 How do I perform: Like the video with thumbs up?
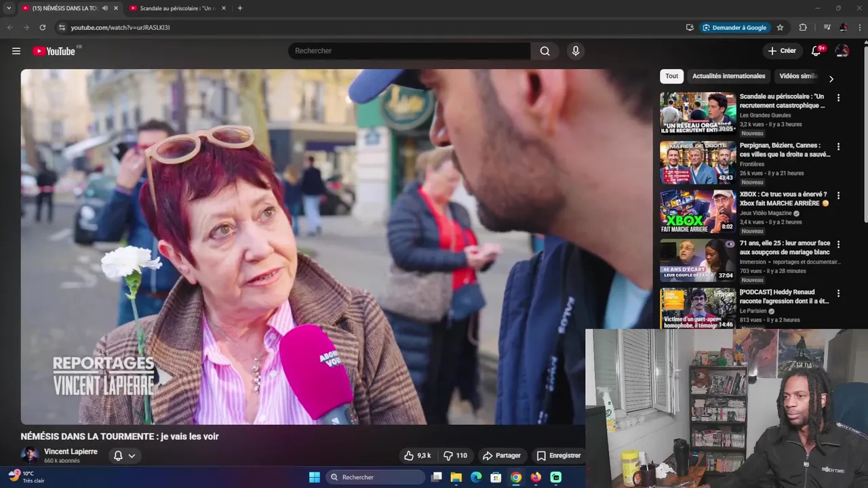pos(418,455)
